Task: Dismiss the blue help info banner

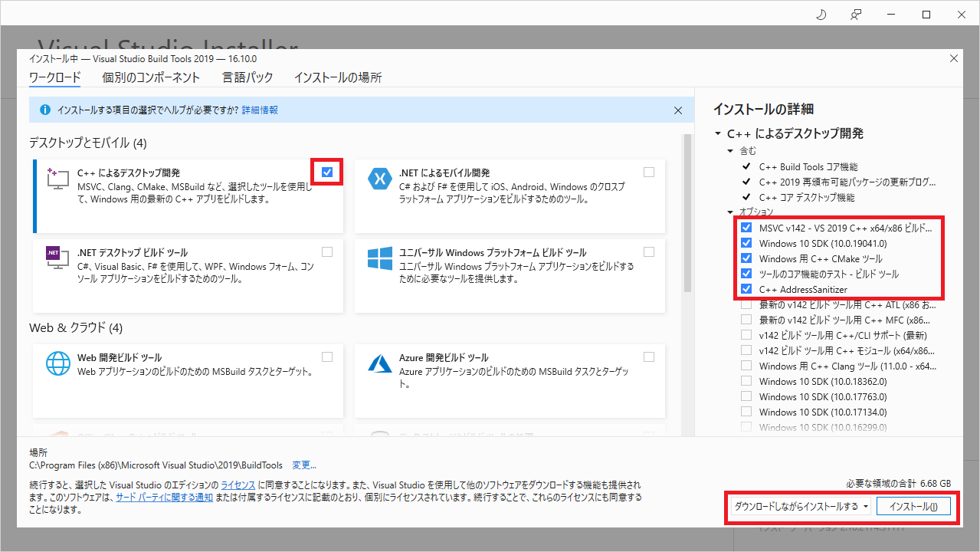Action: pyautogui.click(x=677, y=110)
